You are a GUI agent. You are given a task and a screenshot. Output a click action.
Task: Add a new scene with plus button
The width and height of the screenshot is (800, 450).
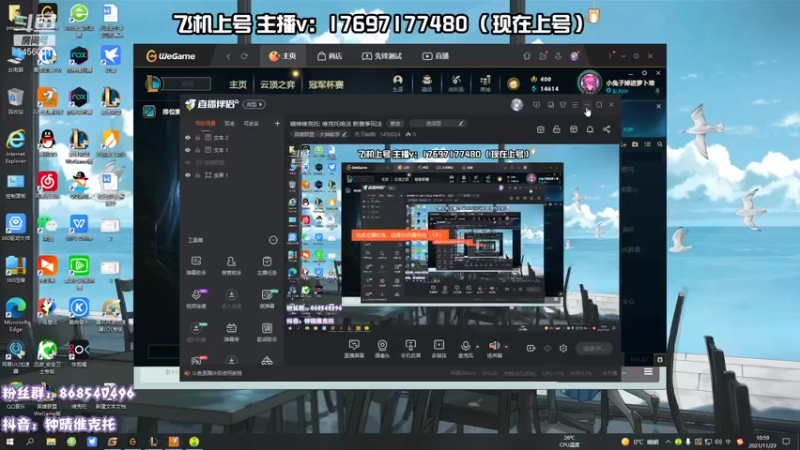(x=277, y=123)
